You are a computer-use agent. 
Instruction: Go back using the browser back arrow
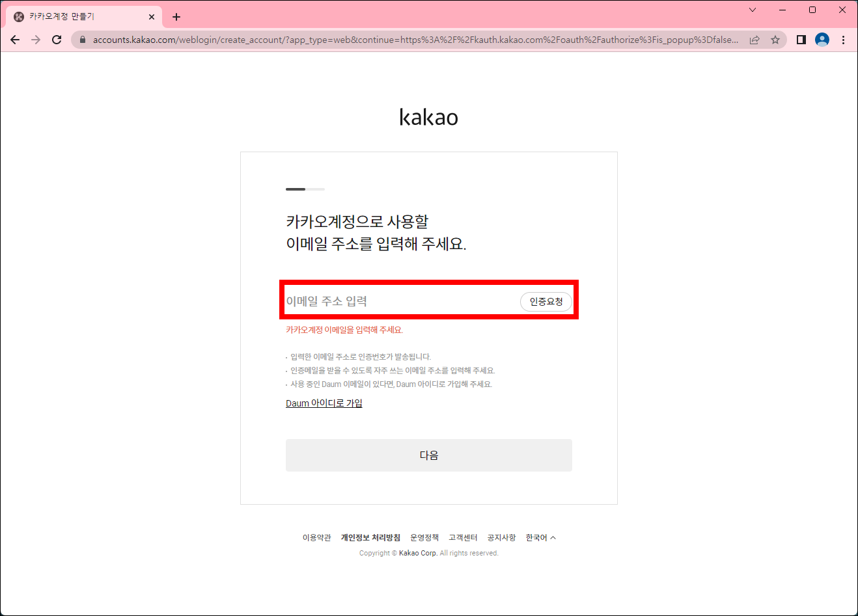(15, 40)
